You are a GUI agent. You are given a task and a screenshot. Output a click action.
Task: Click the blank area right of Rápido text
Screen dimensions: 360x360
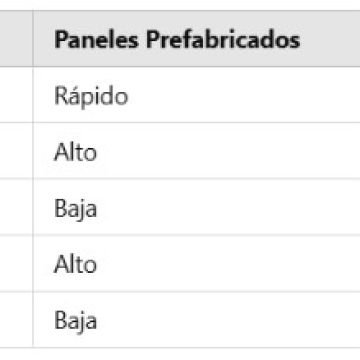(243, 96)
